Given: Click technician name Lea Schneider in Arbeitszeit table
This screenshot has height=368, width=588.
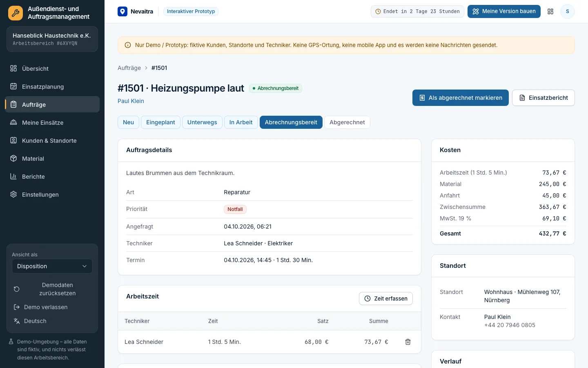Looking at the screenshot, I should pos(144,342).
